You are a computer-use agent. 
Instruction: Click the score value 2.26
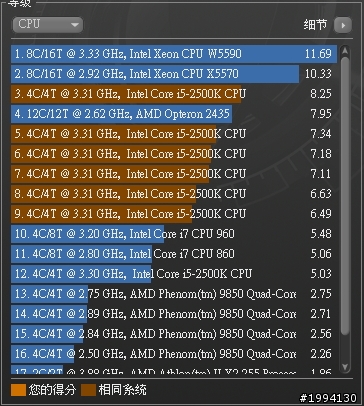tap(321, 354)
